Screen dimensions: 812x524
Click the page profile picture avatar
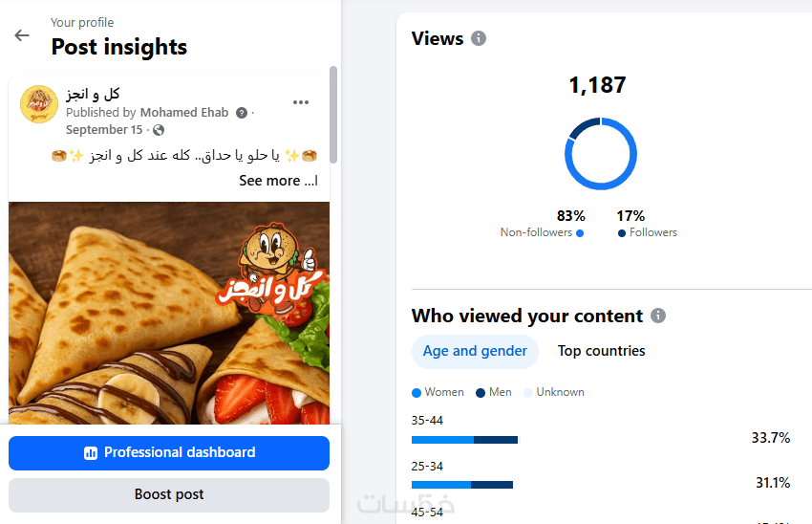[x=39, y=104]
